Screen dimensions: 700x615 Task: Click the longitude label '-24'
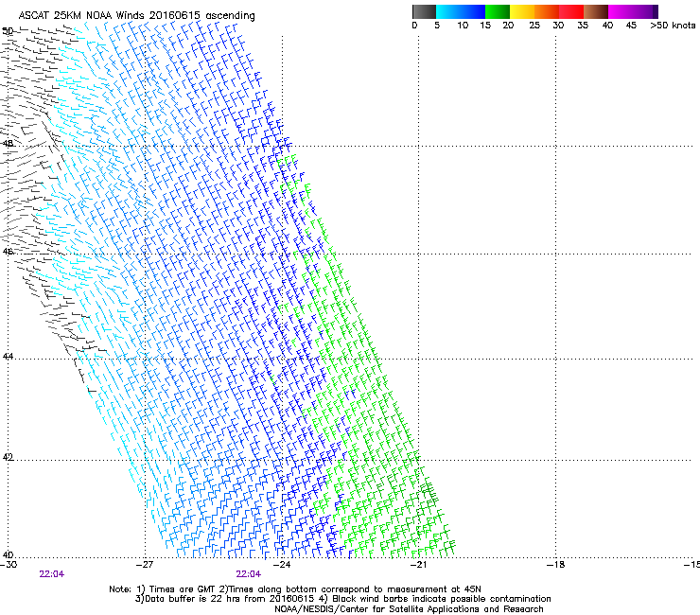pos(282,565)
